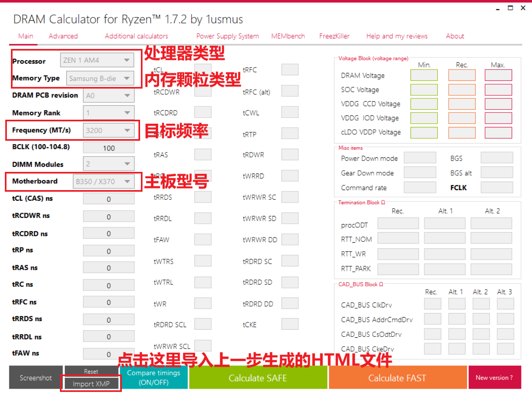Switch to the MEMbench tab

click(x=288, y=36)
